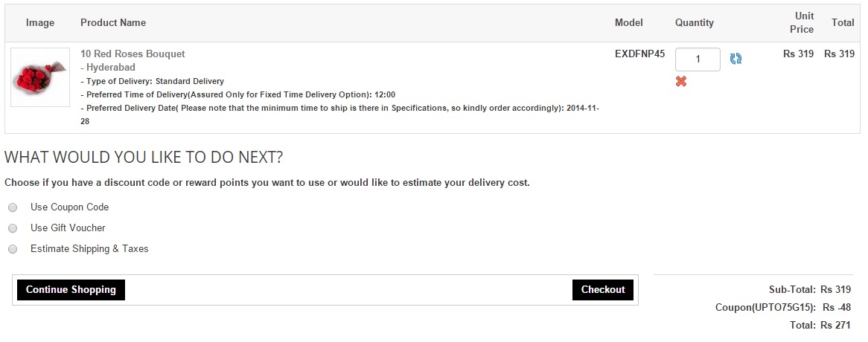Click the Coupon(UPTO75G15) discount line
The image size is (868, 342).
coord(765,307)
